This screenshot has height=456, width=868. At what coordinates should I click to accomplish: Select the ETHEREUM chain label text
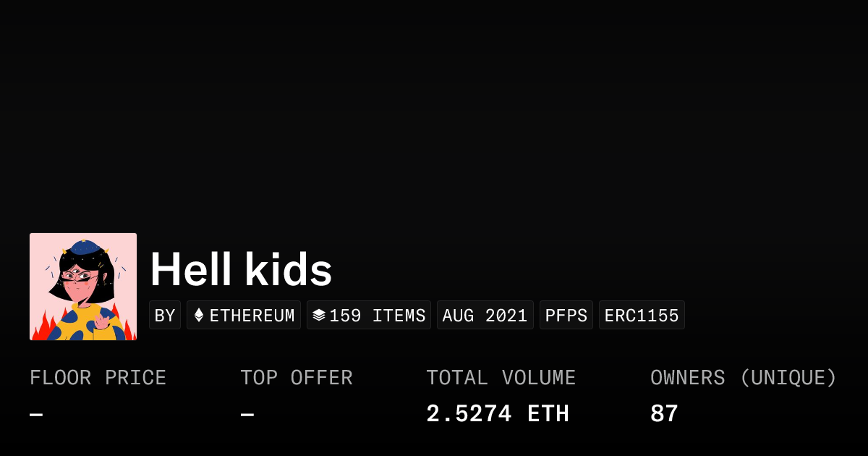click(x=252, y=316)
